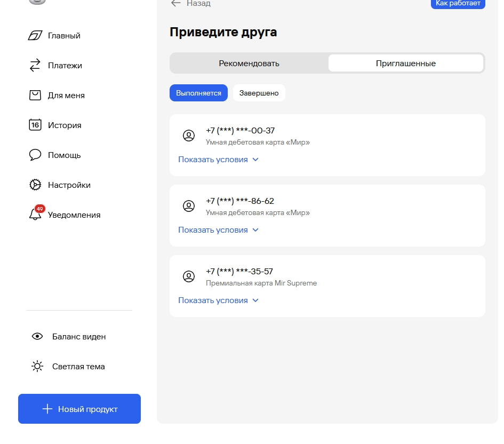Click the plus icon in Новый продукт

pyautogui.click(x=47, y=409)
